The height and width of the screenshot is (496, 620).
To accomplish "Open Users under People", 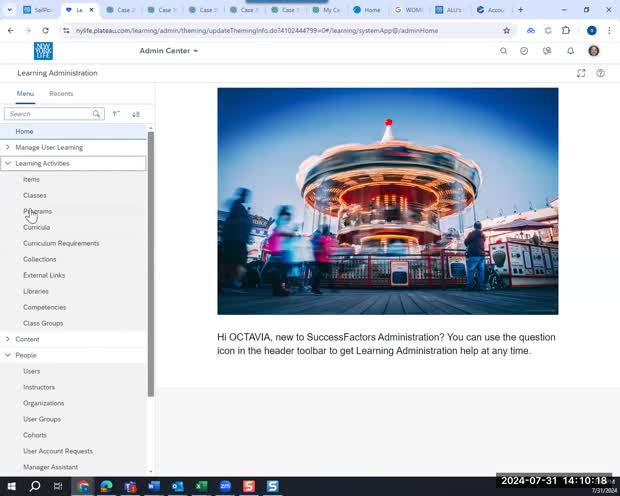I will click(x=32, y=371).
